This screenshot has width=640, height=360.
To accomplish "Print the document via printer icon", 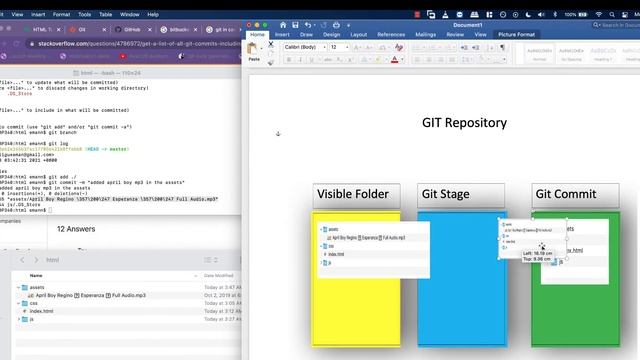I will tap(336, 25).
